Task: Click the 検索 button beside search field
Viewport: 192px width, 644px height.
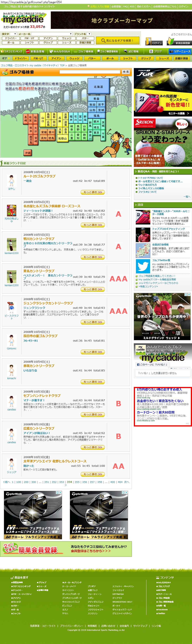Action: pyautogui.click(x=126, y=72)
